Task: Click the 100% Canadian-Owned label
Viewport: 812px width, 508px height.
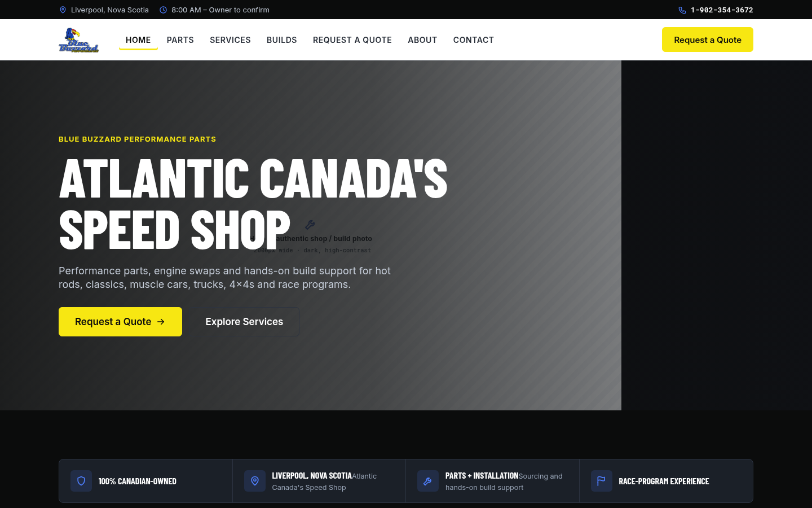Action: [x=138, y=481]
